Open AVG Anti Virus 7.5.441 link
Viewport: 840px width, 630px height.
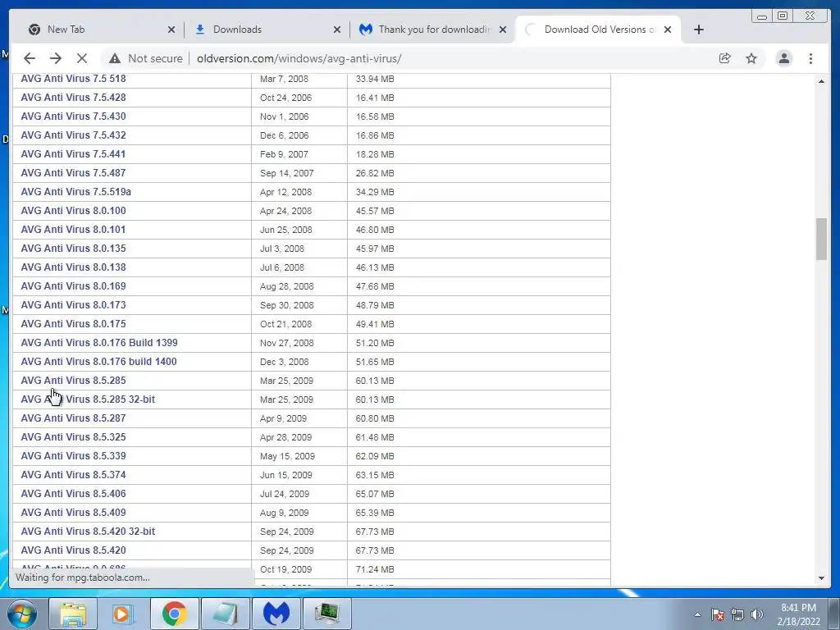click(73, 154)
